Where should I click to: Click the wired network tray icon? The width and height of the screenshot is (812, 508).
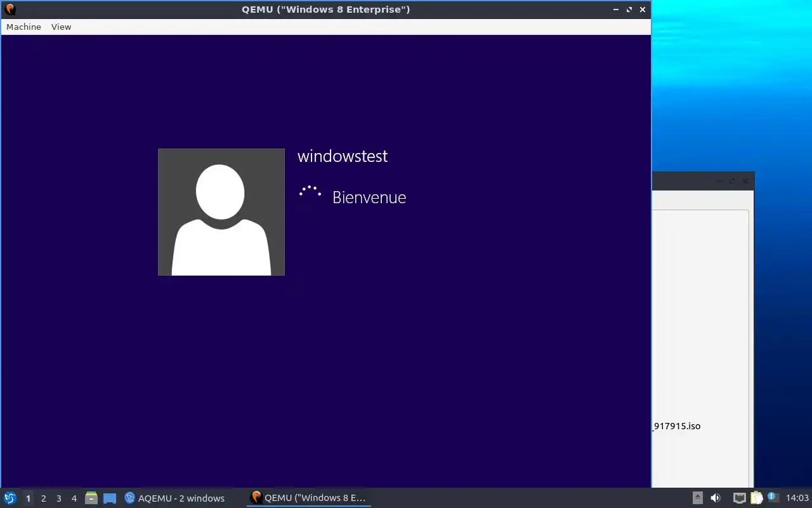[x=739, y=498]
